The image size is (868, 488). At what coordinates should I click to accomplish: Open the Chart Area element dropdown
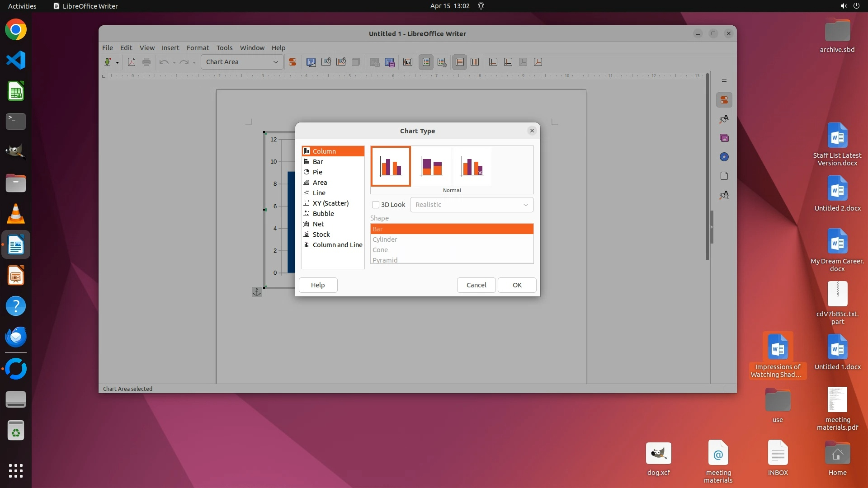[275, 62]
